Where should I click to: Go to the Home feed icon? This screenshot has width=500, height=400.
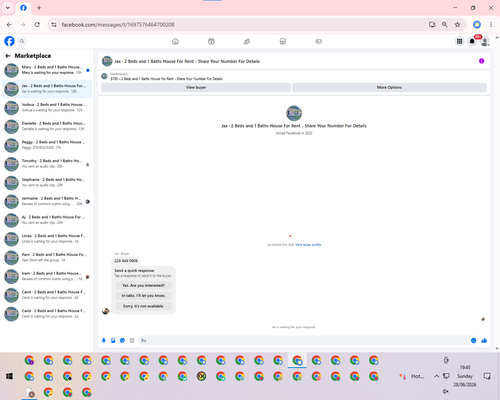[x=175, y=41]
